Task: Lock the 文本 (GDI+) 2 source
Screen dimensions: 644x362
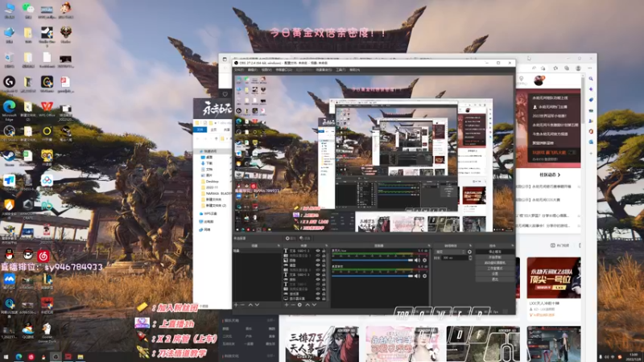Action: [324, 251]
